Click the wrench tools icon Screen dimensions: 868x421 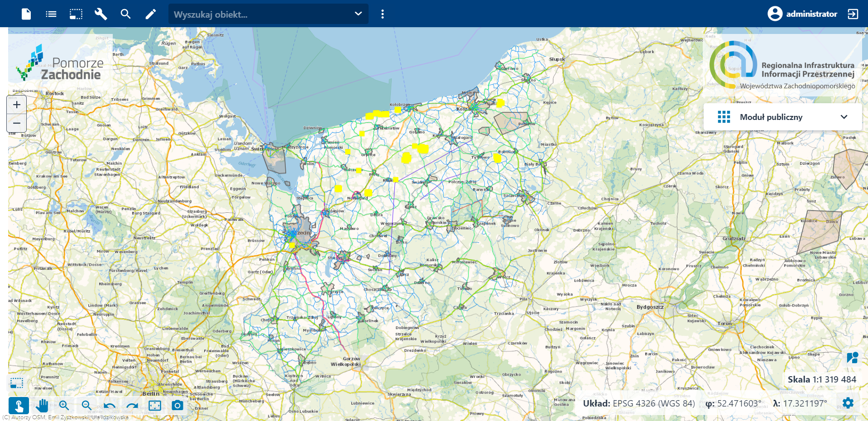coord(101,14)
